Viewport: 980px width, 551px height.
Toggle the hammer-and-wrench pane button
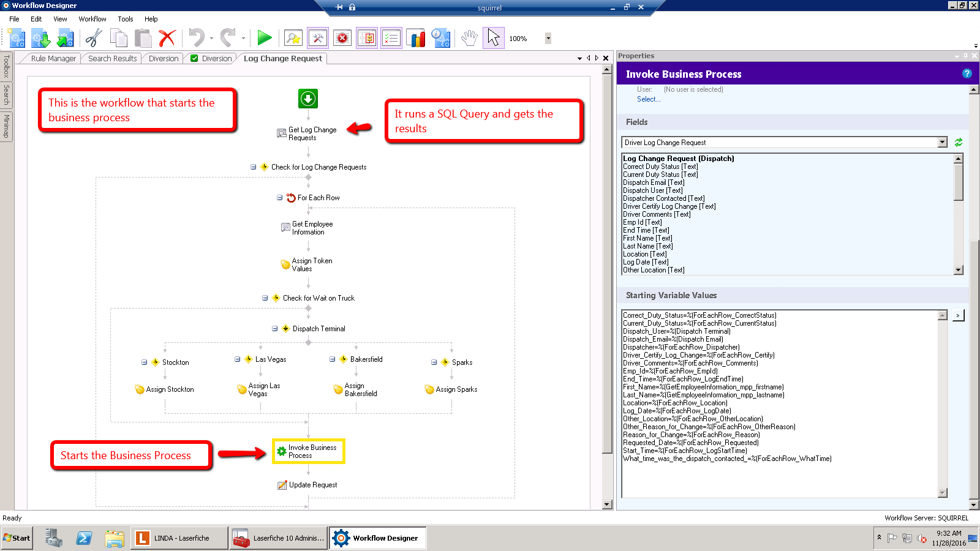click(318, 38)
